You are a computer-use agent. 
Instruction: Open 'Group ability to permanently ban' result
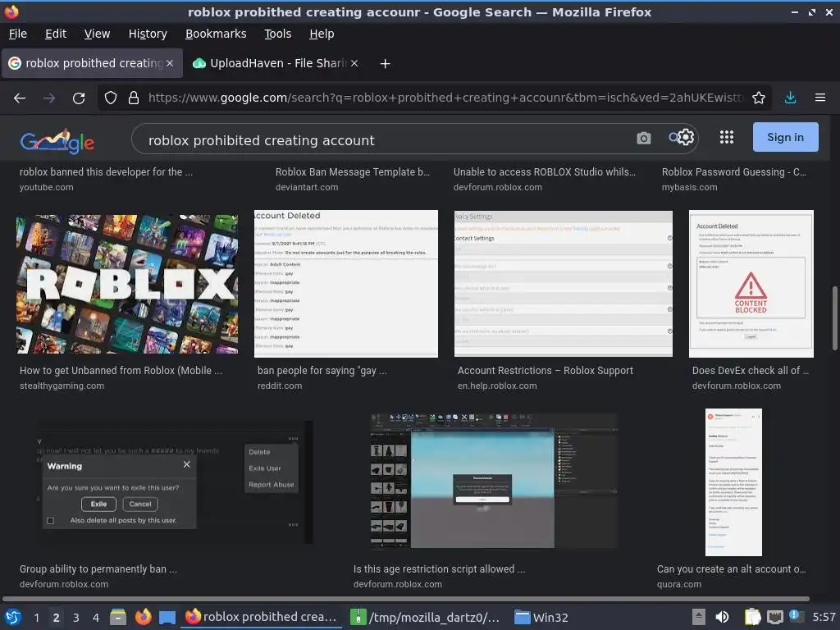(x=98, y=569)
